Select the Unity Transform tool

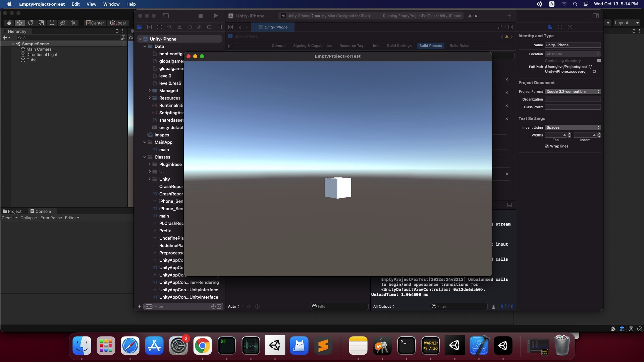click(63, 23)
